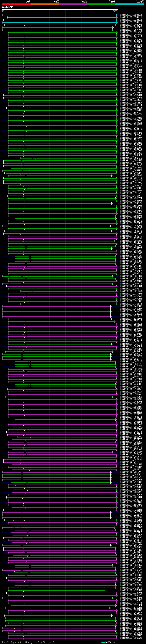Select hit label UniRef100_Q8T7V7
Viewport: 146px width, 644px height.
[131, 545]
